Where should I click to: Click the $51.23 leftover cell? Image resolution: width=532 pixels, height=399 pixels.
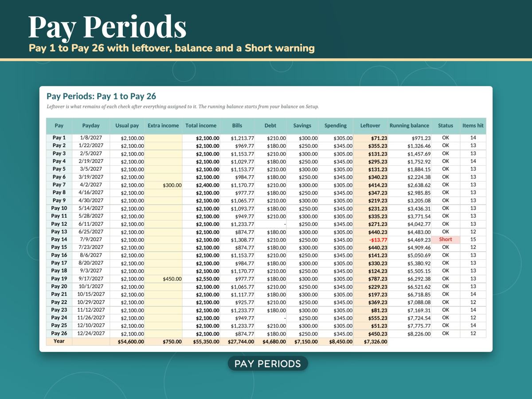(x=370, y=326)
